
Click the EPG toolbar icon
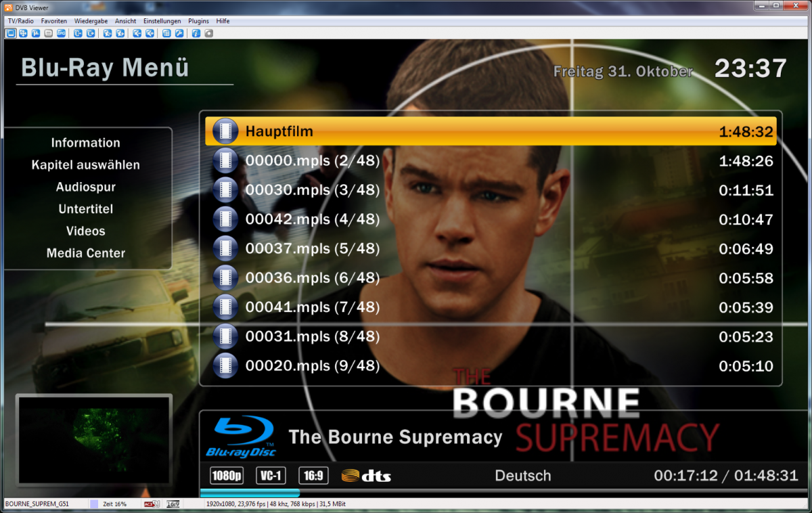tap(61, 33)
